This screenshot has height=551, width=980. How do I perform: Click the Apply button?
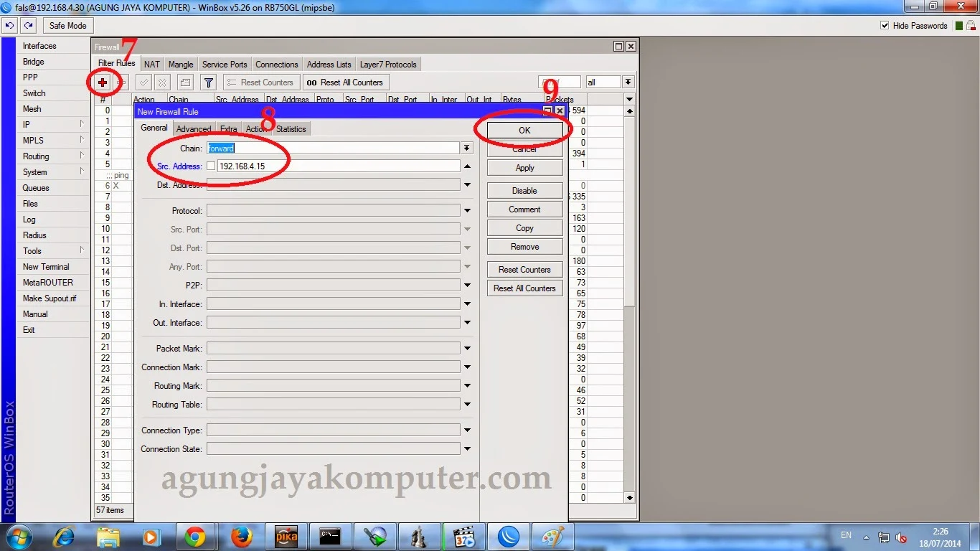click(x=524, y=168)
